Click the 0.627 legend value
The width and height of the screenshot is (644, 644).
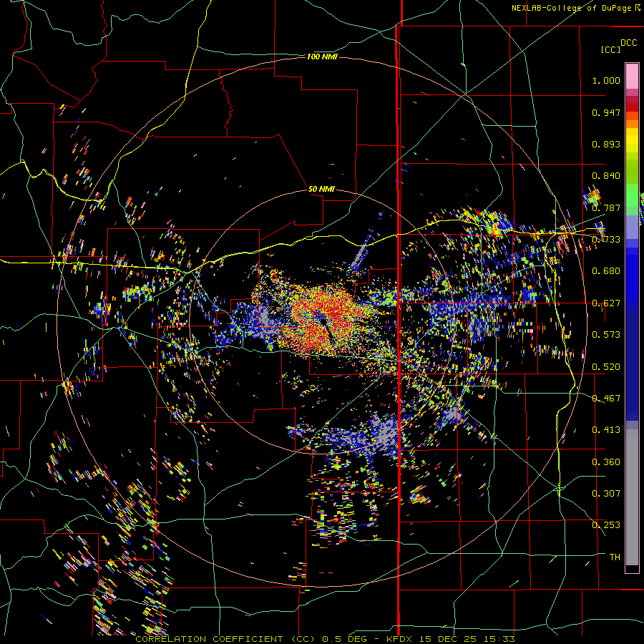606,303
